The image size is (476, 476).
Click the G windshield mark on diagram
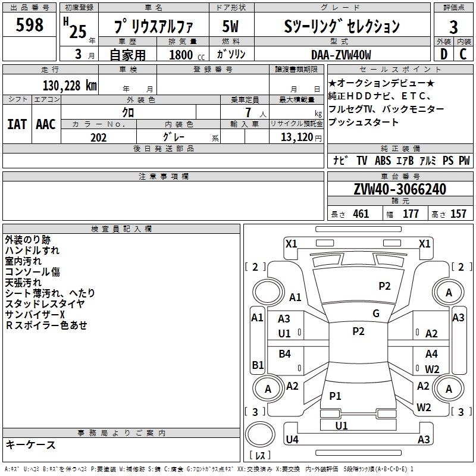pos(375,314)
